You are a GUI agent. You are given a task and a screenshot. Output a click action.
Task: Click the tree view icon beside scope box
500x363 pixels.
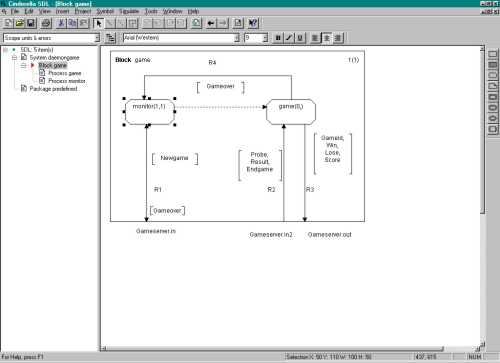click(x=110, y=38)
